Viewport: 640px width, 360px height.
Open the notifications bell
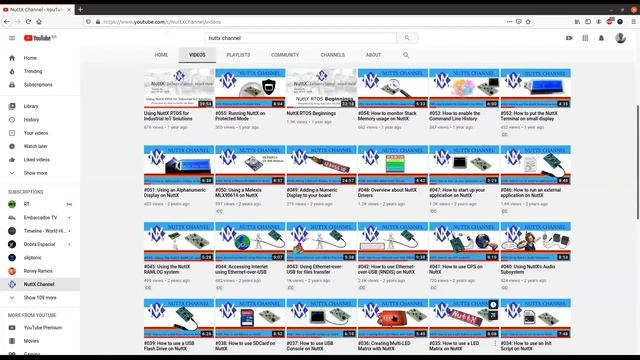(x=601, y=38)
